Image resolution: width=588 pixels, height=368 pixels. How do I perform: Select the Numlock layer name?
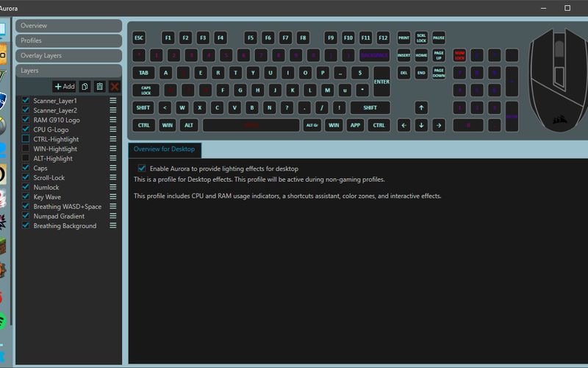click(46, 188)
